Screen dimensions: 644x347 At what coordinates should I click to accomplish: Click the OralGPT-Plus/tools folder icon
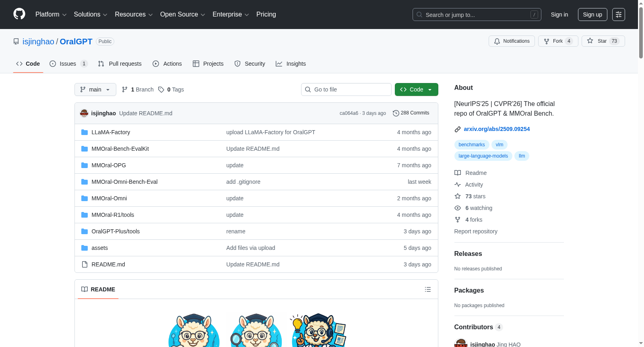coord(85,231)
